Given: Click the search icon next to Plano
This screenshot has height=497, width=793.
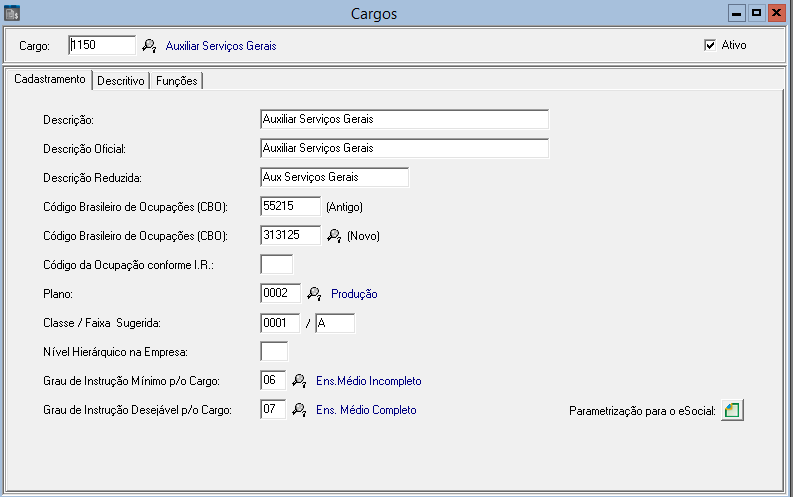Looking at the screenshot, I should pos(314,294).
